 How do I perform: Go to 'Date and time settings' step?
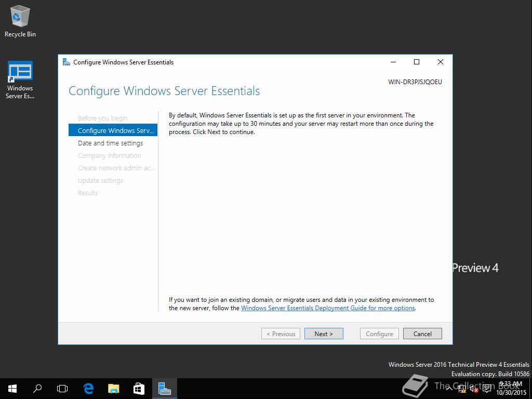pos(110,143)
